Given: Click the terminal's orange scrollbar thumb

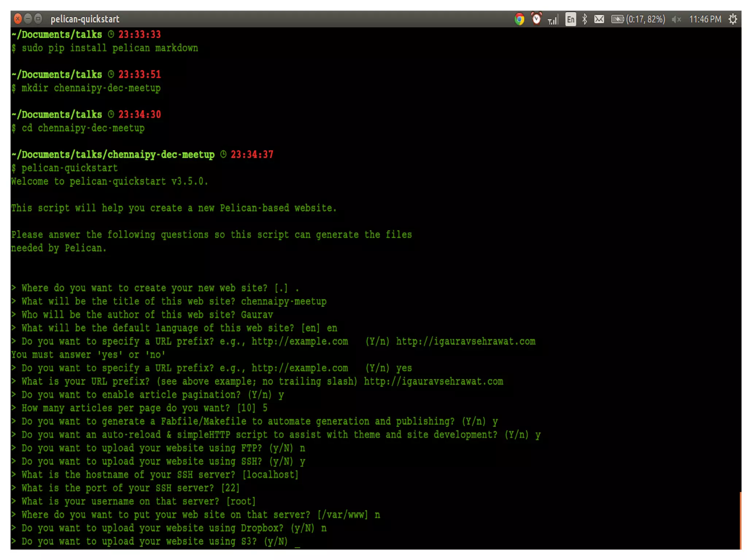Looking at the screenshot, I should coord(740,521).
